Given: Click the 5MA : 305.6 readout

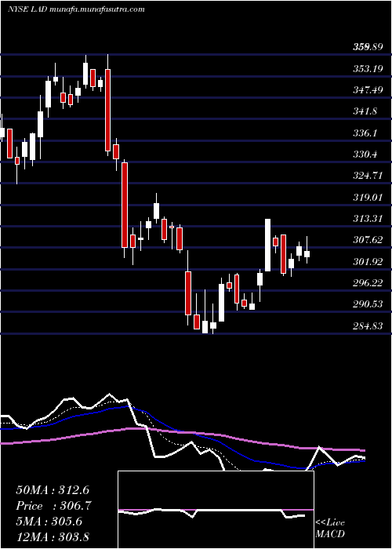Looking at the screenshot, I should point(49,521).
